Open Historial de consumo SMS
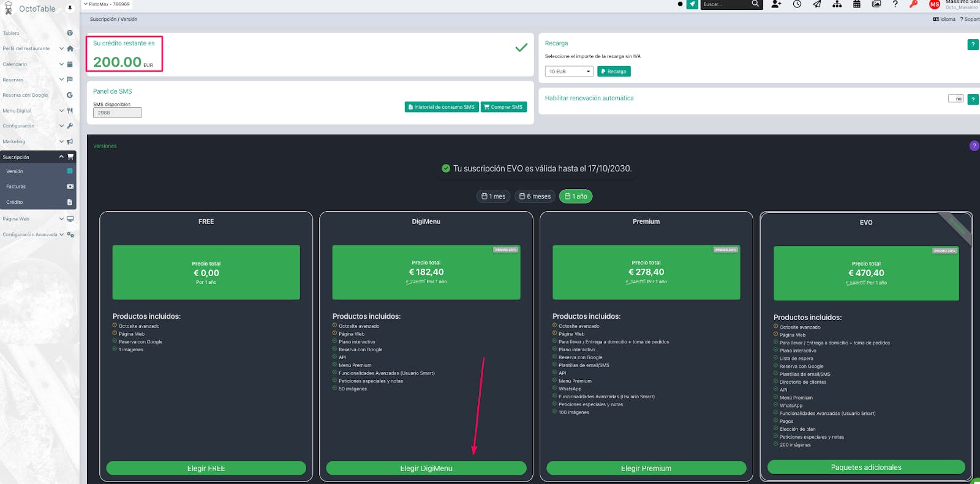The width and height of the screenshot is (980, 484). point(442,107)
